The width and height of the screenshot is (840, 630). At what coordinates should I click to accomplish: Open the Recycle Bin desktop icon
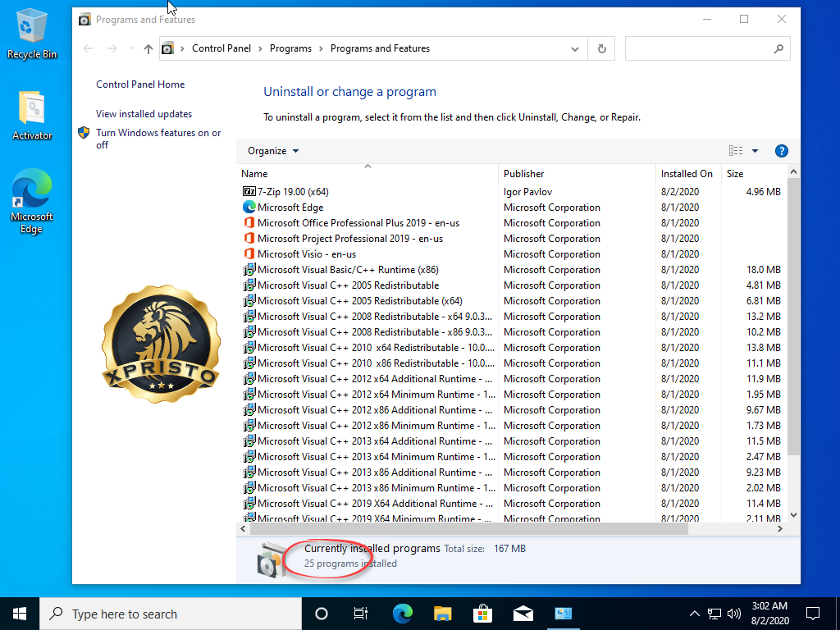pyautogui.click(x=32, y=33)
